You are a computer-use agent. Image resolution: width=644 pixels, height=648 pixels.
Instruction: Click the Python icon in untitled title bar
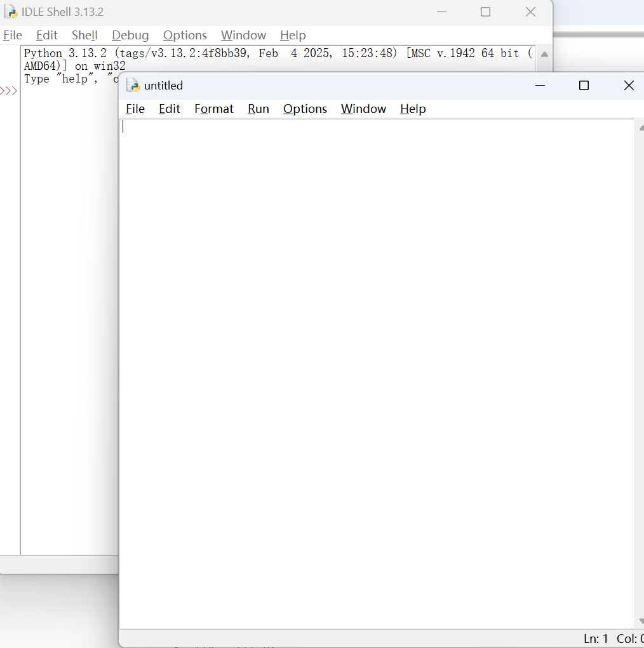pyautogui.click(x=133, y=85)
